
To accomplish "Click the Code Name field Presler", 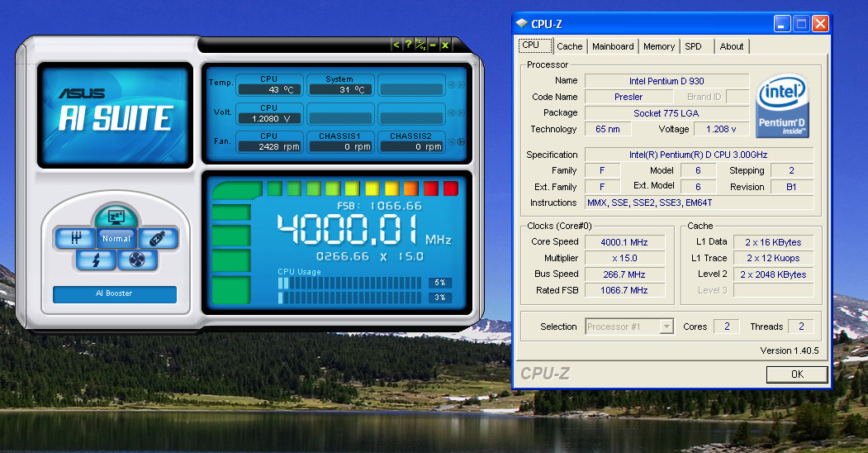I will pos(628,97).
